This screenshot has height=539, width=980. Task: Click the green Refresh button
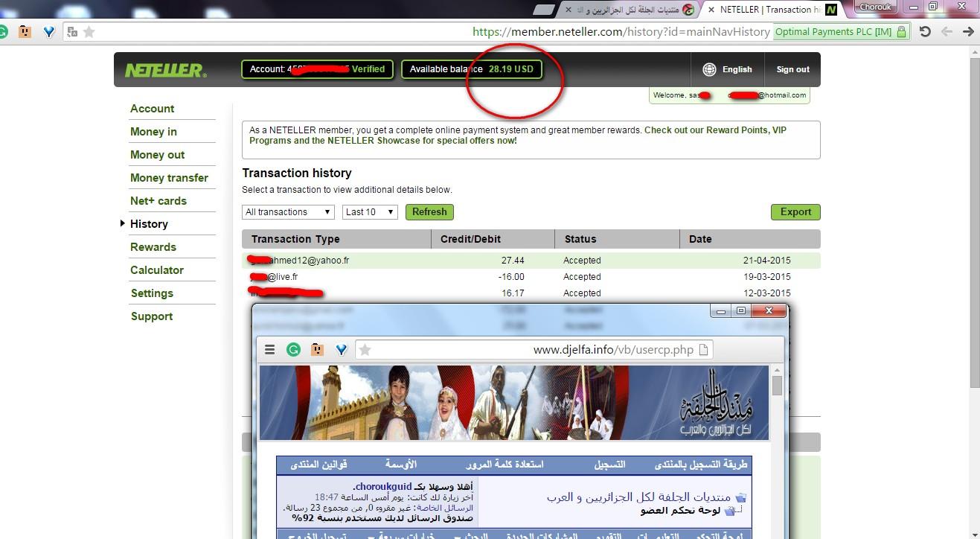click(429, 212)
